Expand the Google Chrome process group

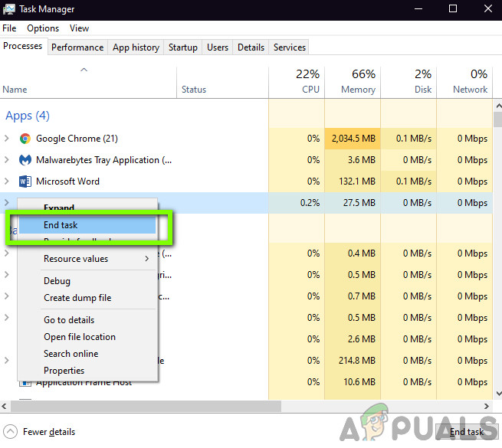point(6,139)
